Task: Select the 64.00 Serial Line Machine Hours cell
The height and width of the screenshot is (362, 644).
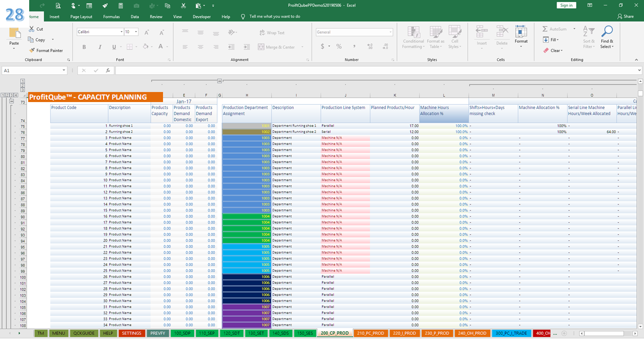Action: [592, 132]
